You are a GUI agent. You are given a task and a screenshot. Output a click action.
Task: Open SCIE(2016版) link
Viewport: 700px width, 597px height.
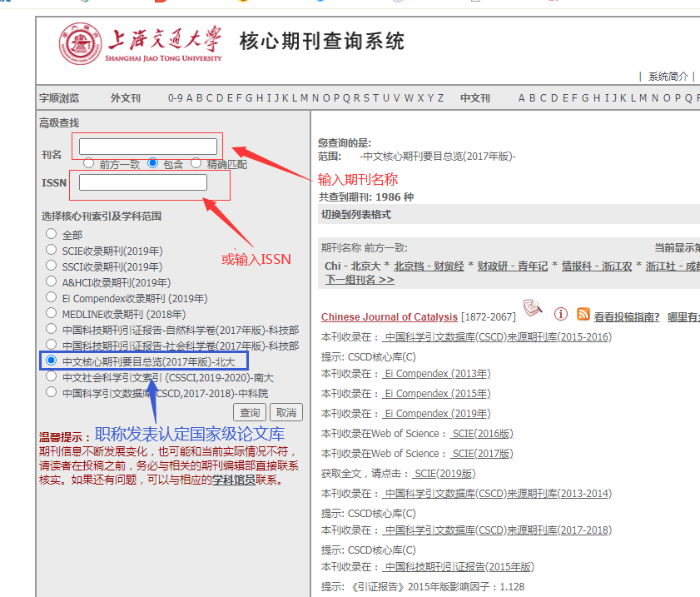point(483,434)
